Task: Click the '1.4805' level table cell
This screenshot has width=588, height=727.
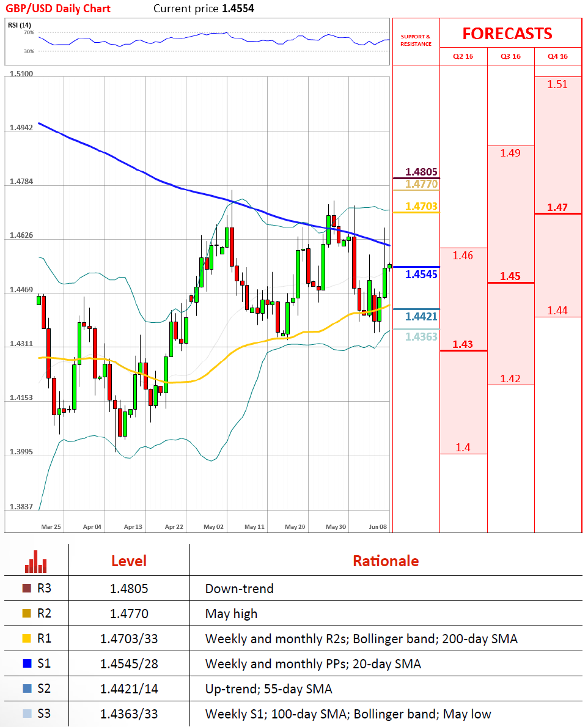Action: click(x=129, y=589)
